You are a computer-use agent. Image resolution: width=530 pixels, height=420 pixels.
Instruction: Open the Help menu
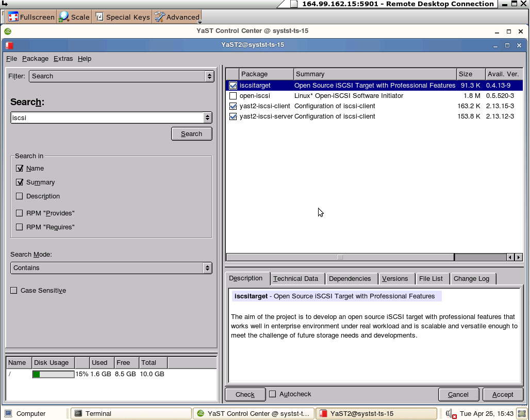(85, 58)
